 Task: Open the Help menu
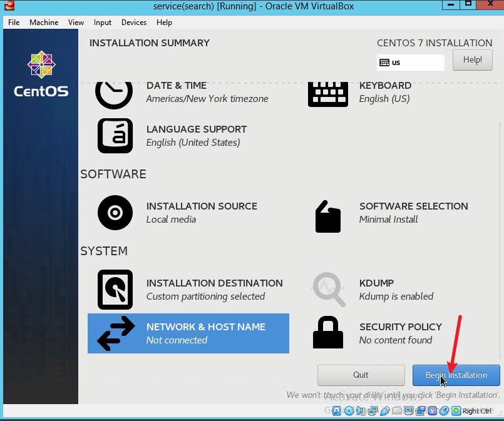coord(164,23)
